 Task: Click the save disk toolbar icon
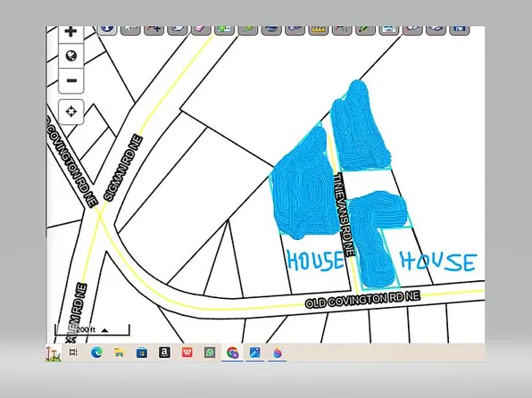(460, 29)
